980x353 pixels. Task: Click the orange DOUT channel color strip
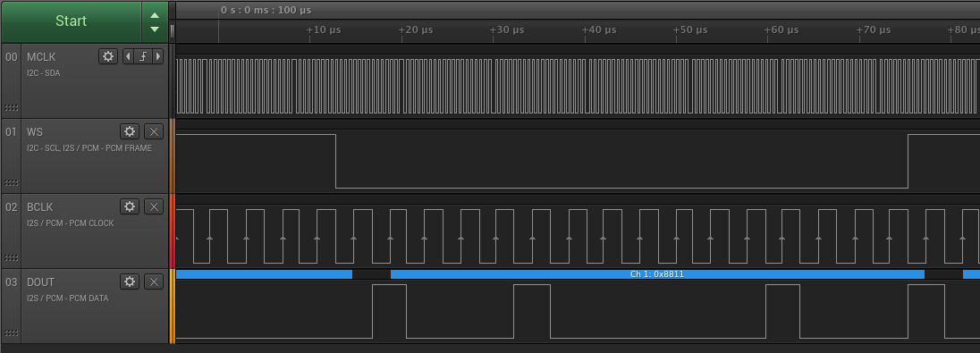pyautogui.click(x=173, y=306)
